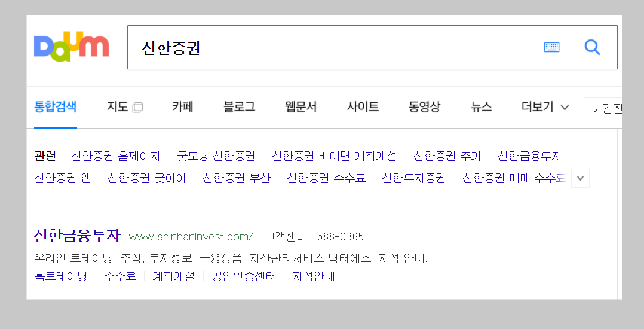Click related search 신한증권 홈페이지
Image resolution: width=644 pixels, height=329 pixels.
coord(116,156)
